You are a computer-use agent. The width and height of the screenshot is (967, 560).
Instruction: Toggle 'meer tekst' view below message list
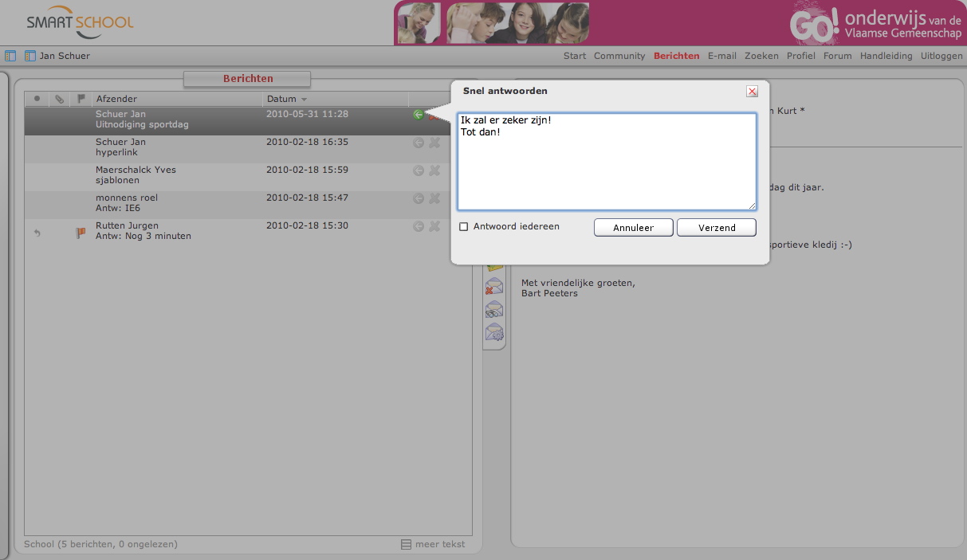pyautogui.click(x=433, y=545)
